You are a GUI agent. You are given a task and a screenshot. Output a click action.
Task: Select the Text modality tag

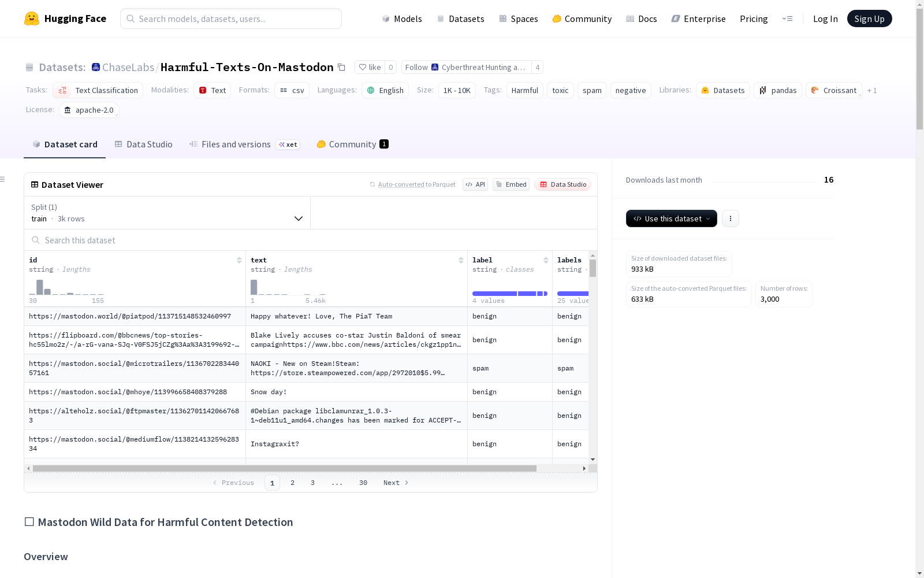coord(213,90)
